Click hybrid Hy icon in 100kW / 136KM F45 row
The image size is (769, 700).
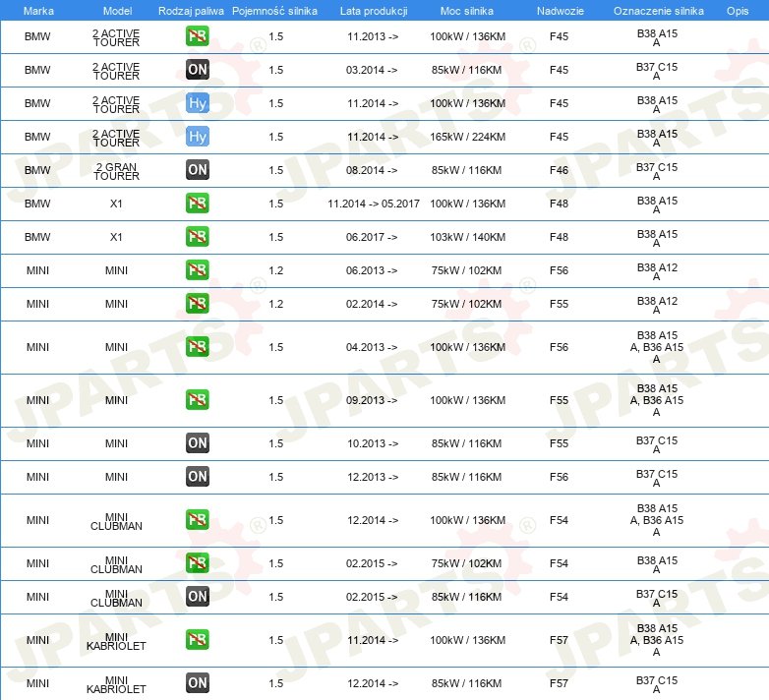[x=197, y=103]
